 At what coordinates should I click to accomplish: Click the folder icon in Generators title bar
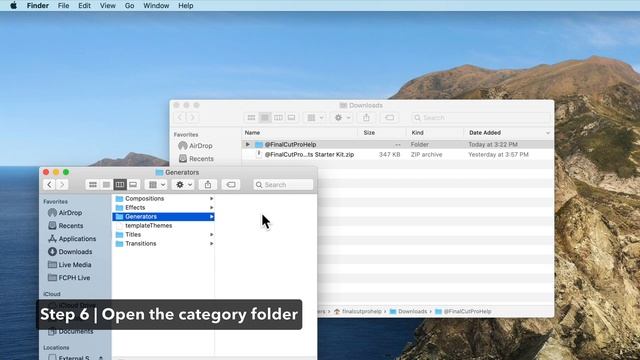pyautogui.click(x=159, y=172)
